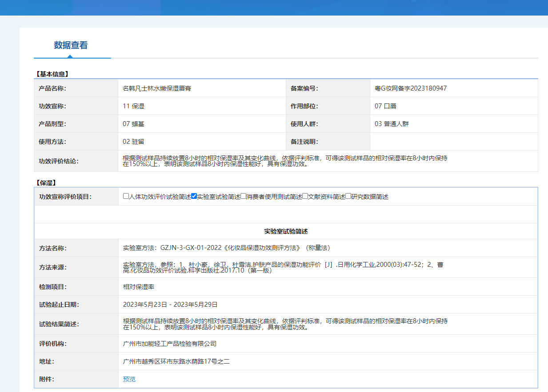
Task: Switch to the 数据查看 tab
Action: click(x=71, y=45)
